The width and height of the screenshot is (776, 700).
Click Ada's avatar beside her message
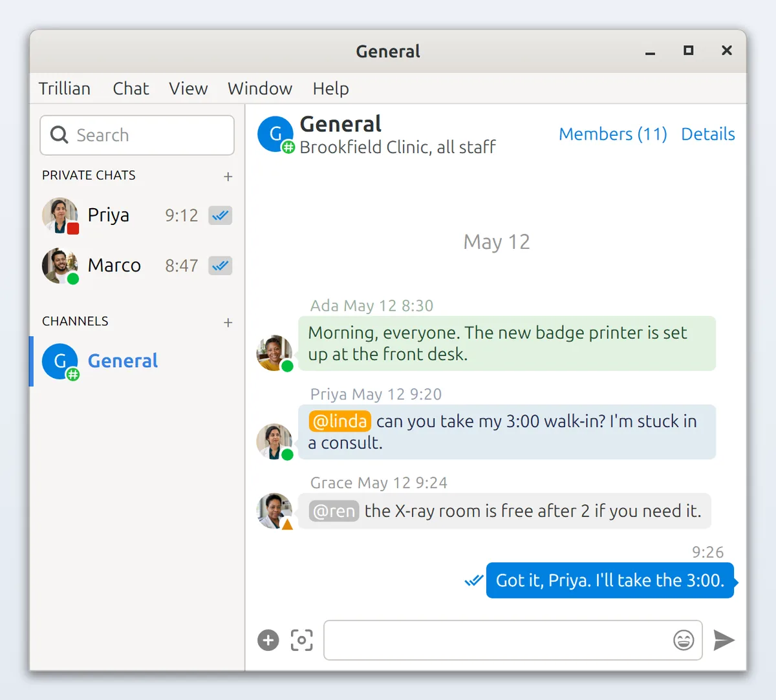[x=275, y=353]
